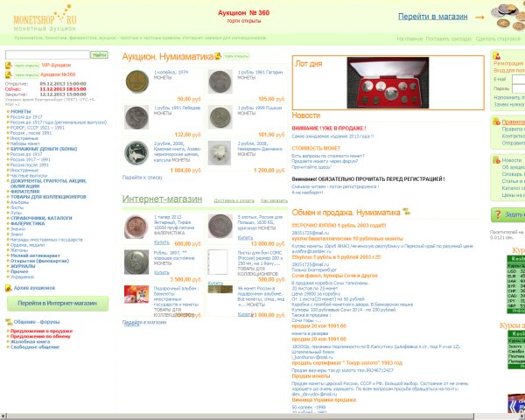Open the 5 злотых 1830 coin image
This screenshot has height=420, width=525.
point(220,227)
